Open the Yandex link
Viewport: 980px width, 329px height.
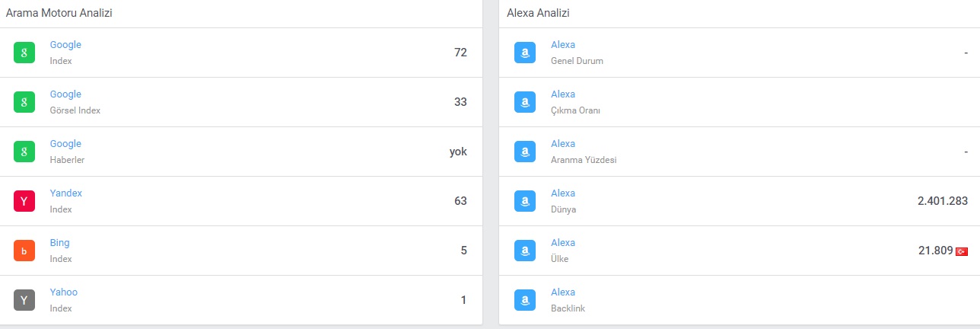pos(66,193)
